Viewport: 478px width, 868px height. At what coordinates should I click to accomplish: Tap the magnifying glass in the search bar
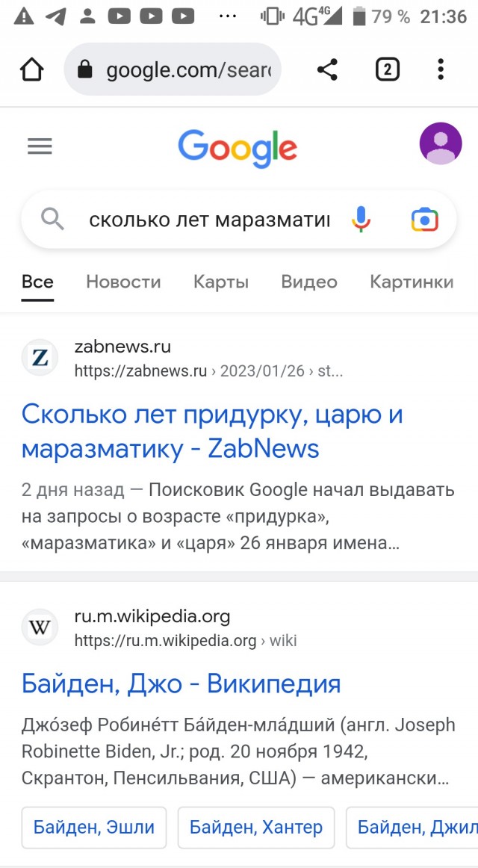point(52,219)
